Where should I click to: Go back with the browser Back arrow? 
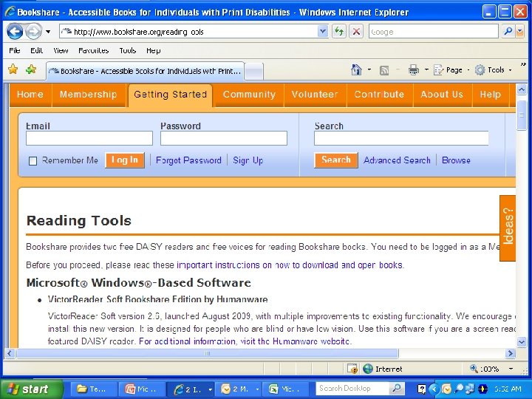tap(15, 32)
